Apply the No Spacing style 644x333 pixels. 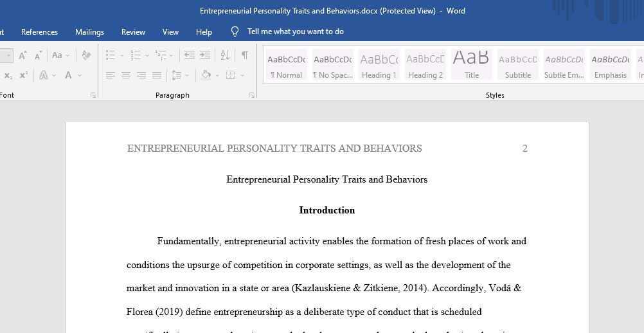pos(333,65)
